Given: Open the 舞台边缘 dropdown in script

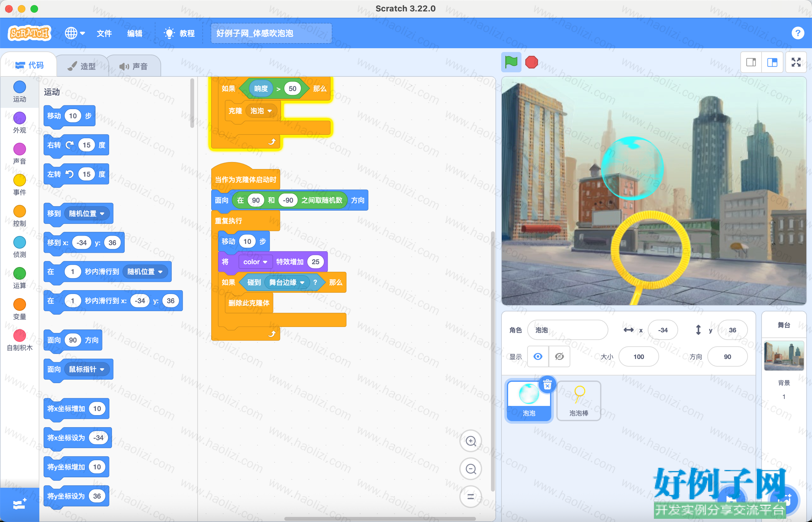Looking at the screenshot, I should (287, 282).
